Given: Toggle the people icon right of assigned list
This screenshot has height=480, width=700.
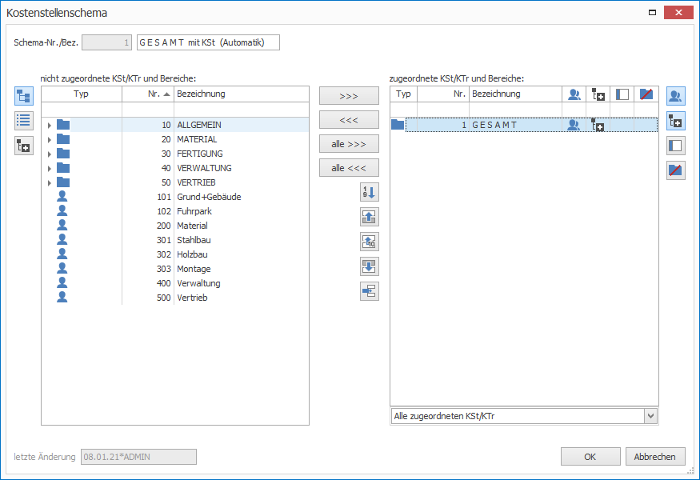Looking at the screenshot, I should click(675, 96).
